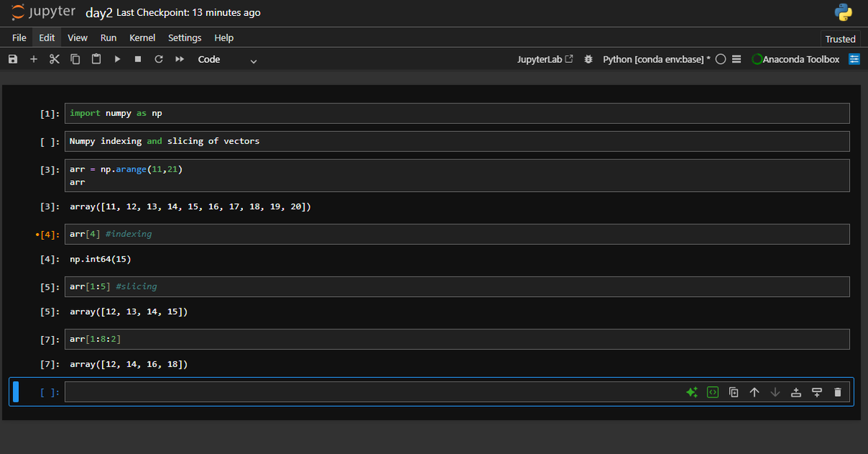Save the notebook with the floppy disk icon
Viewport: 868px width, 454px height.
[x=12, y=59]
